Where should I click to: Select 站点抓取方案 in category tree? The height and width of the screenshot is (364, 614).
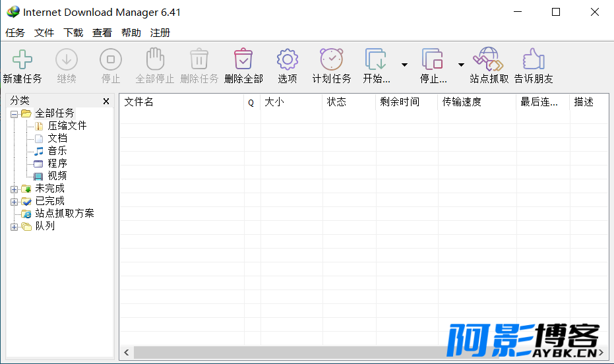click(65, 213)
